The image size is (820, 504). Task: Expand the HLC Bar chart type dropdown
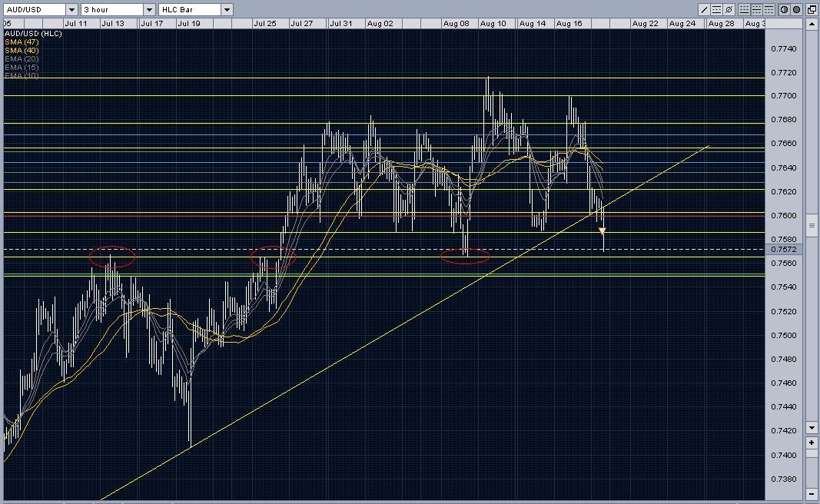(x=227, y=10)
